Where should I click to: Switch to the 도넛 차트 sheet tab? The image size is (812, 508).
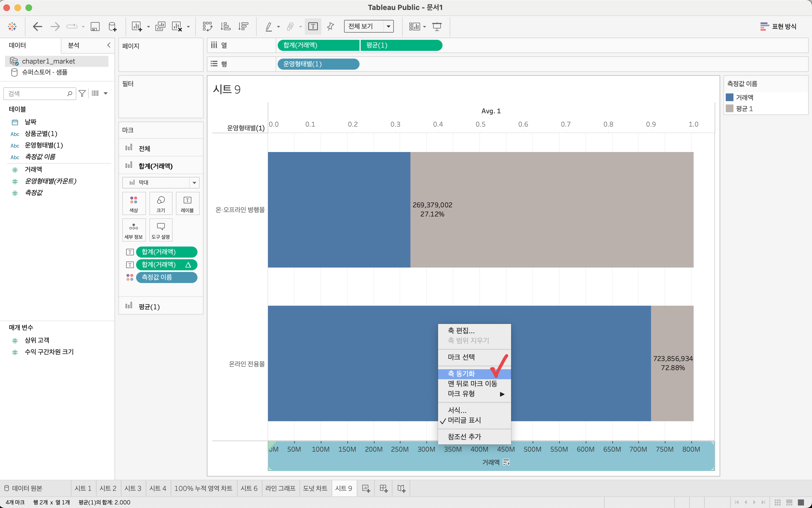pos(315,488)
